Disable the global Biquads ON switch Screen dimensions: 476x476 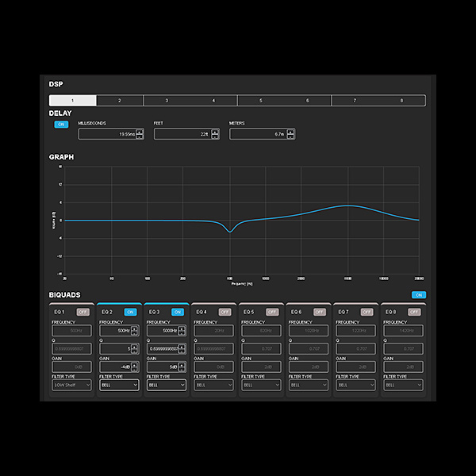(419, 294)
